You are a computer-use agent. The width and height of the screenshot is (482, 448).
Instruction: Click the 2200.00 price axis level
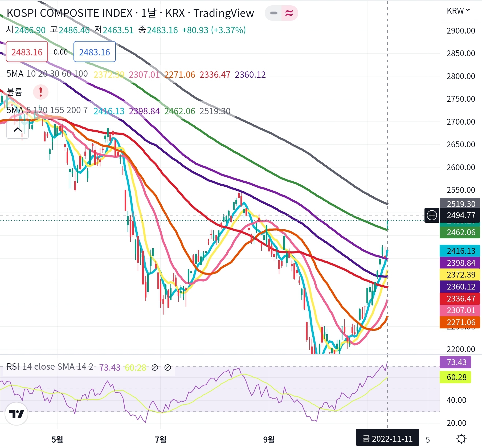461,349
